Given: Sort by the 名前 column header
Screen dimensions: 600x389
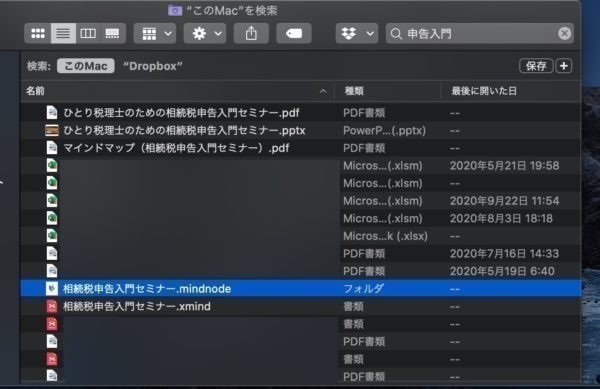Looking at the screenshot, I should [x=177, y=91].
